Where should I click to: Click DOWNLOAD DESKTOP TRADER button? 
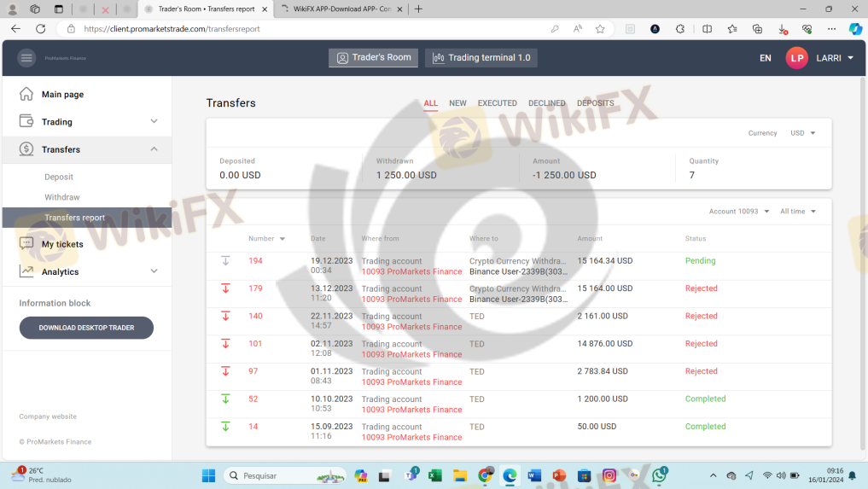(86, 328)
